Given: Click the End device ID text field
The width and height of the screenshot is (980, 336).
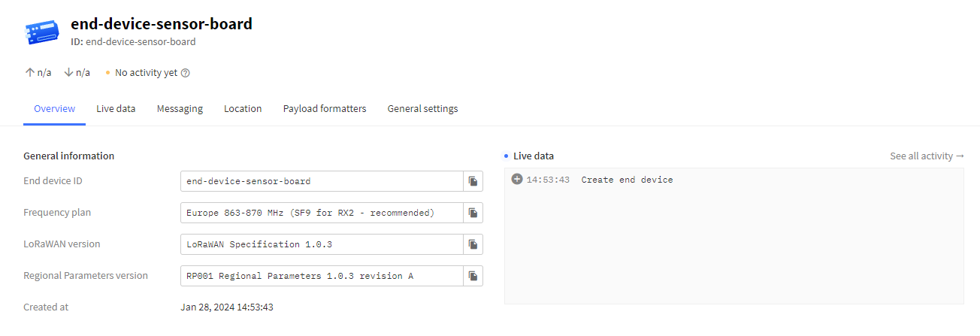Looking at the screenshot, I should click(x=322, y=181).
